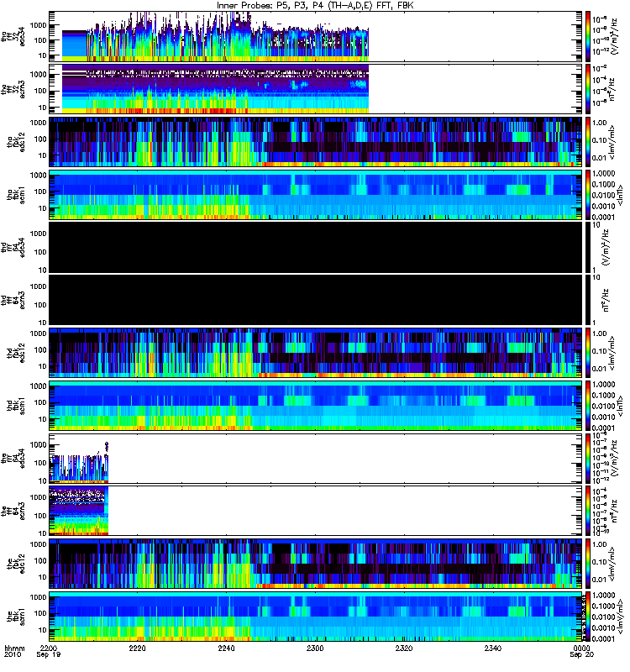Click the '2340' time axis label
The image size is (630, 672).
tap(493, 648)
